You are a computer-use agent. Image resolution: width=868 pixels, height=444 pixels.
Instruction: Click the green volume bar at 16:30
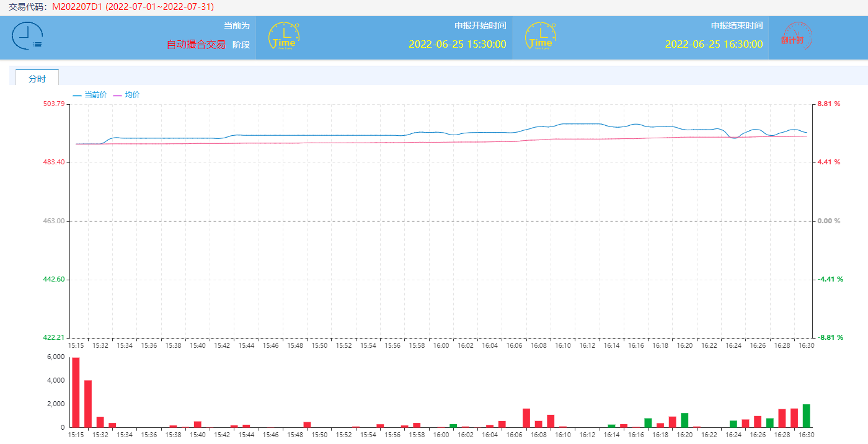(x=806, y=415)
